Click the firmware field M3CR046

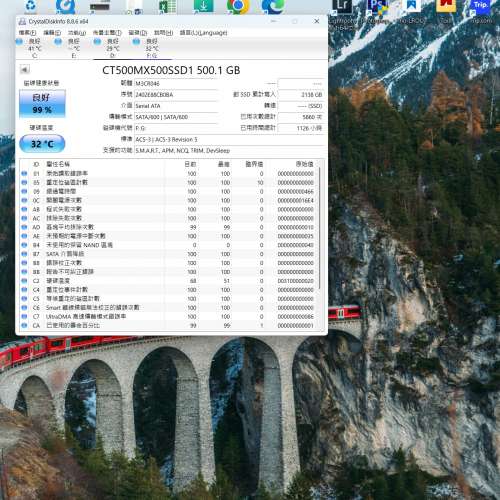coord(176,83)
